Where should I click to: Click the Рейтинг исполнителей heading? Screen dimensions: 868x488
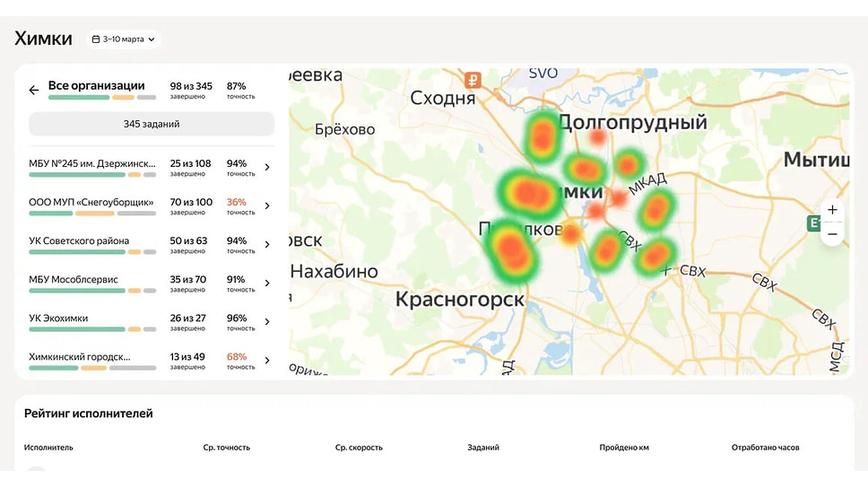(x=88, y=414)
